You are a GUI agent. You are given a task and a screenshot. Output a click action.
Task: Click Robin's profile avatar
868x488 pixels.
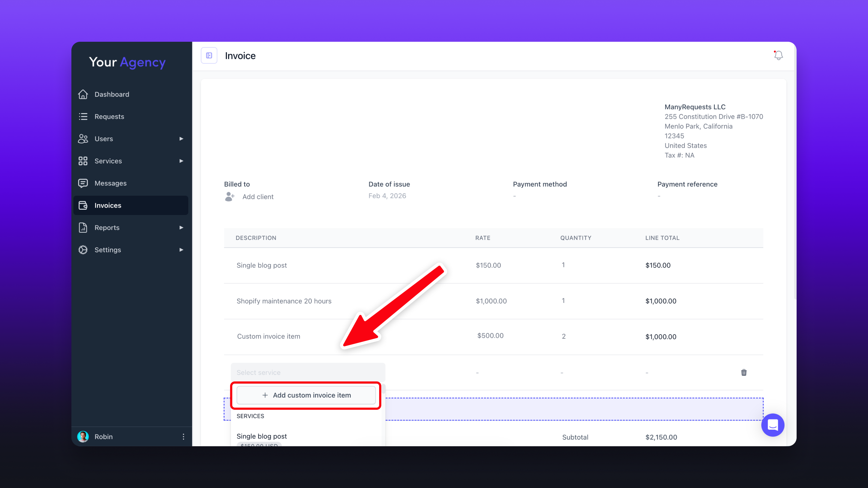[x=83, y=437]
